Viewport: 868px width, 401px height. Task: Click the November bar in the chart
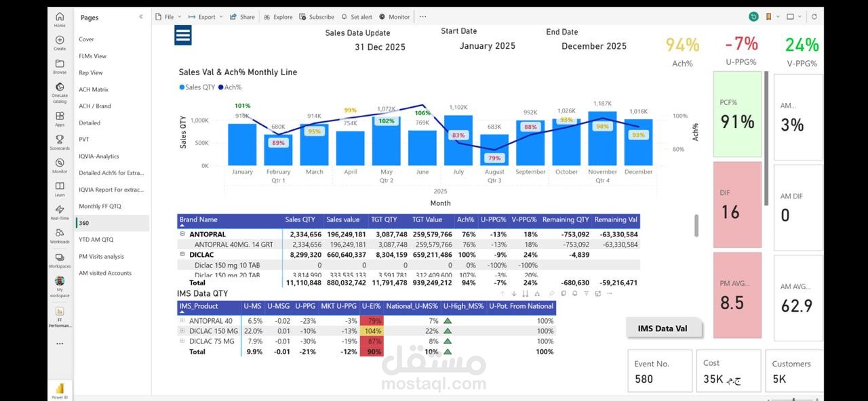602,138
